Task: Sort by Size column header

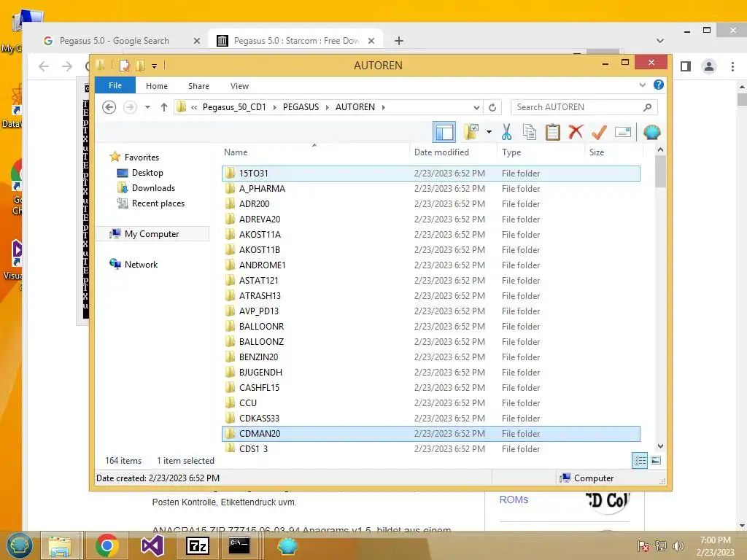Action: pyautogui.click(x=614, y=152)
